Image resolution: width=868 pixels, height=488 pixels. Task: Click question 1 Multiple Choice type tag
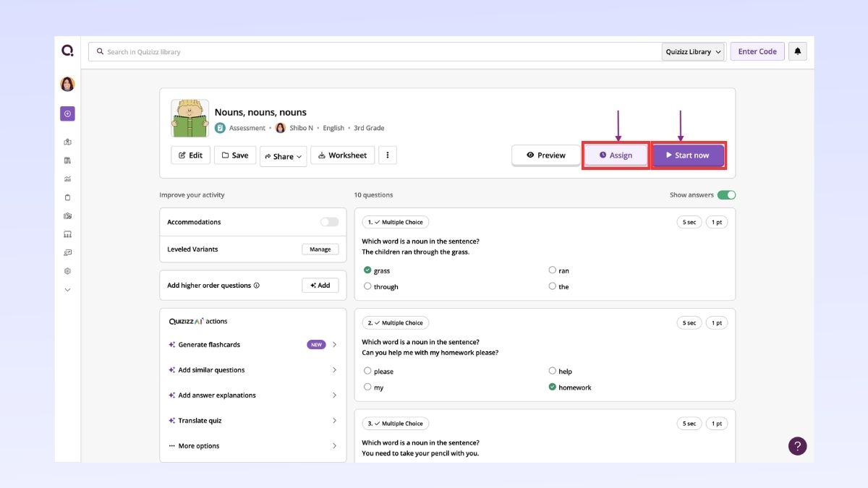click(x=395, y=222)
